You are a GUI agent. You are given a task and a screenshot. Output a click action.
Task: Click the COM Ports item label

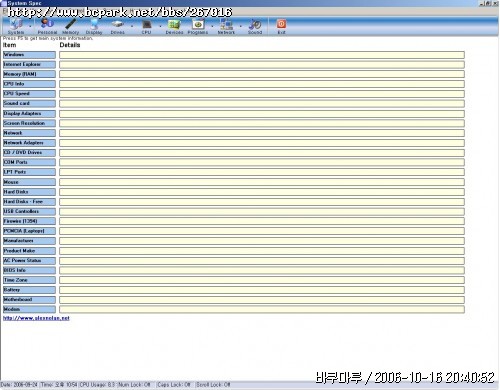(29, 162)
